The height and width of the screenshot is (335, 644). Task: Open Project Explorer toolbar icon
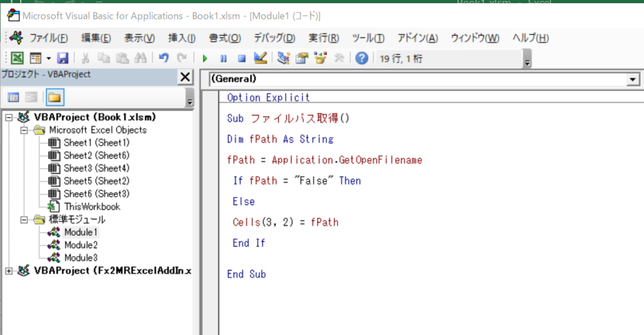[284, 58]
